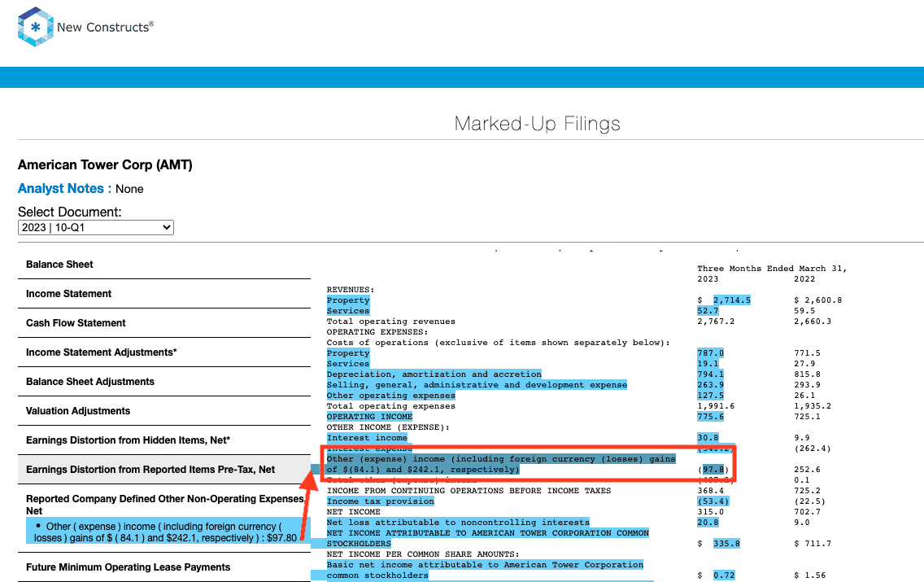
Task: Click the highlighted SG&A value 263.9
Action: click(x=710, y=385)
